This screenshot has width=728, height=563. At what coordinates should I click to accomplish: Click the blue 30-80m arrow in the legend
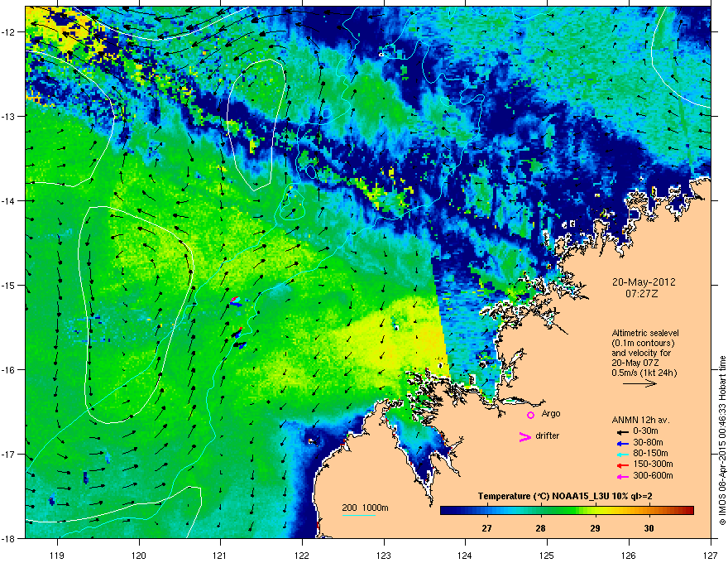(622, 443)
